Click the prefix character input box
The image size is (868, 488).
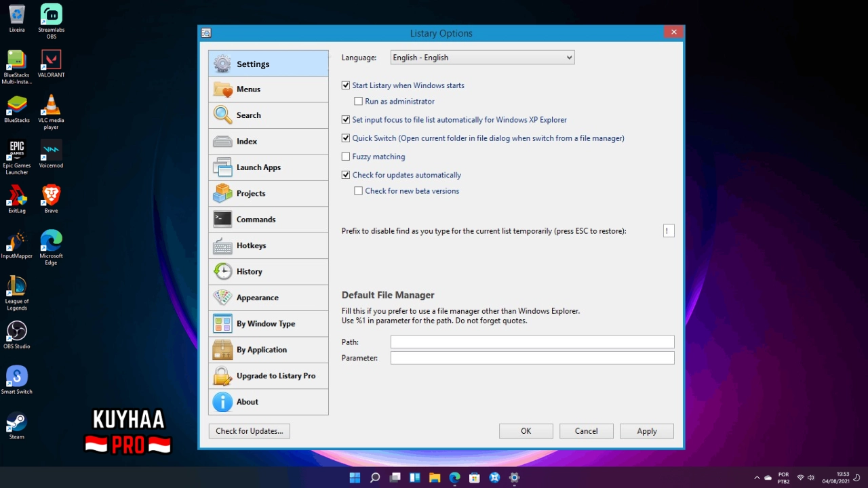pos(669,231)
